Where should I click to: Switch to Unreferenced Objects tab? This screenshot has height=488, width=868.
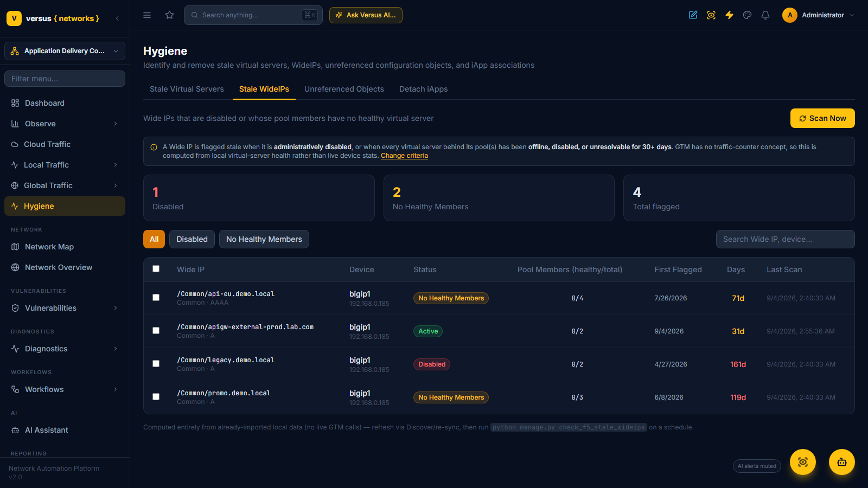pos(344,89)
